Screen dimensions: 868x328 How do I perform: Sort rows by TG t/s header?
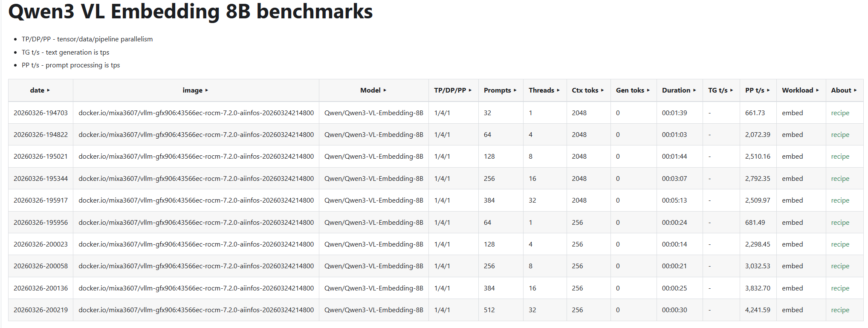coord(720,90)
